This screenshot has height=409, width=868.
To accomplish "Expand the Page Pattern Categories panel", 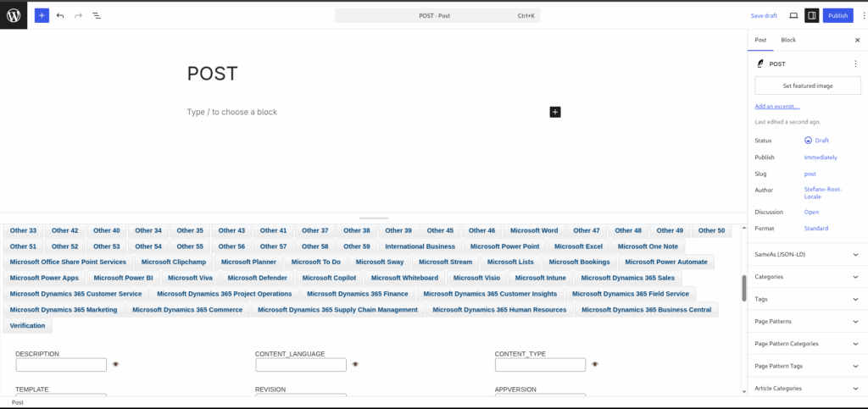I will [x=808, y=344].
